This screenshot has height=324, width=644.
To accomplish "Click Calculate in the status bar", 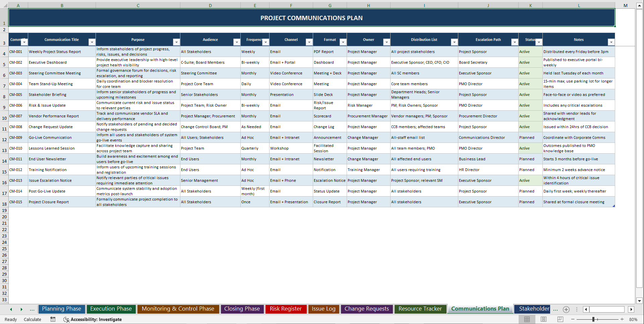I will [33, 319].
